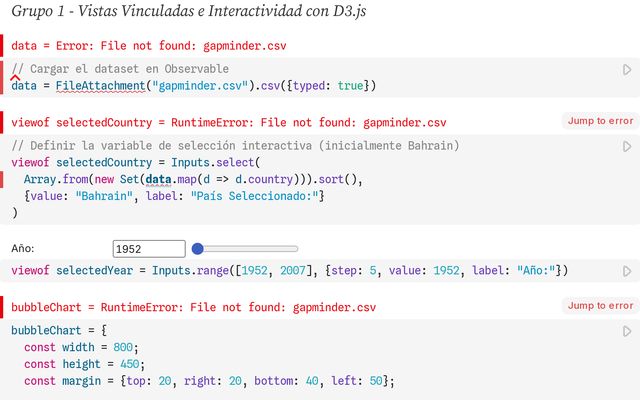Click the 2007 value in range code

(x=293, y=271)
